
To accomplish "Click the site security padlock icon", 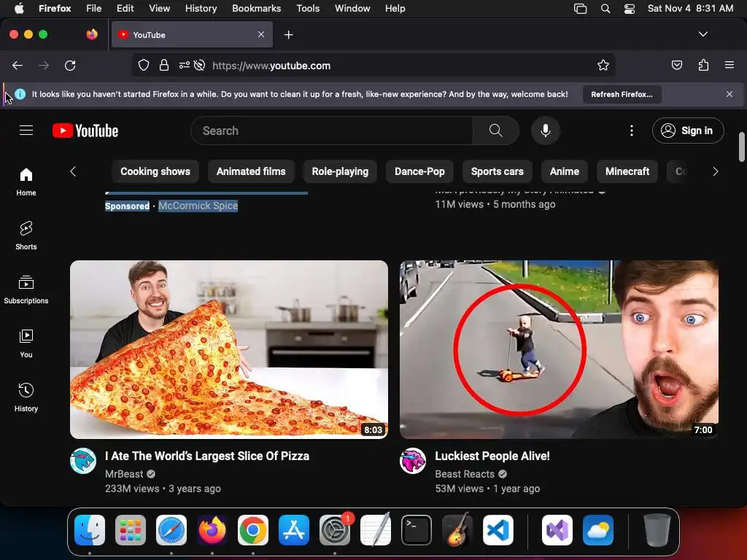I will pos(164,65).
